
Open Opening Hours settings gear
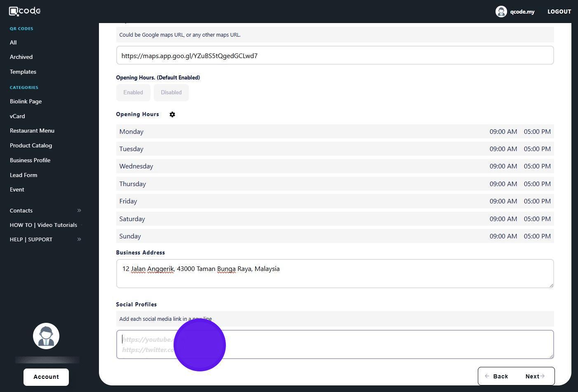pyautogui.click(x=172, y=114)
